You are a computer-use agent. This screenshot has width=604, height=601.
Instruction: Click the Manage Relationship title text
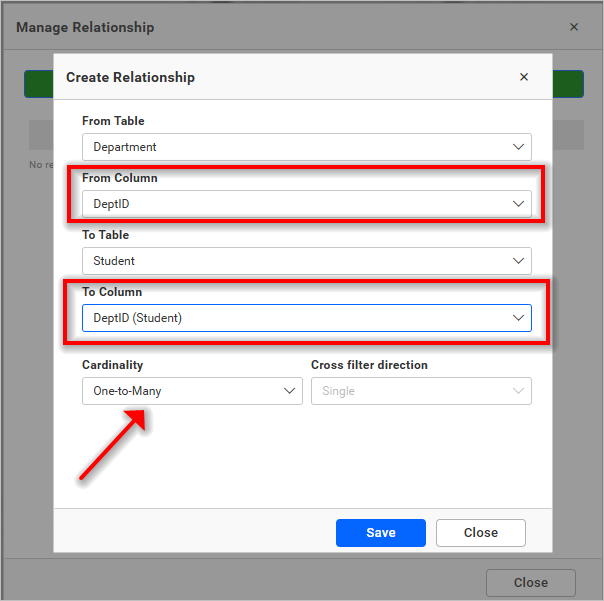pyautogui.click(x=85, y=27)
